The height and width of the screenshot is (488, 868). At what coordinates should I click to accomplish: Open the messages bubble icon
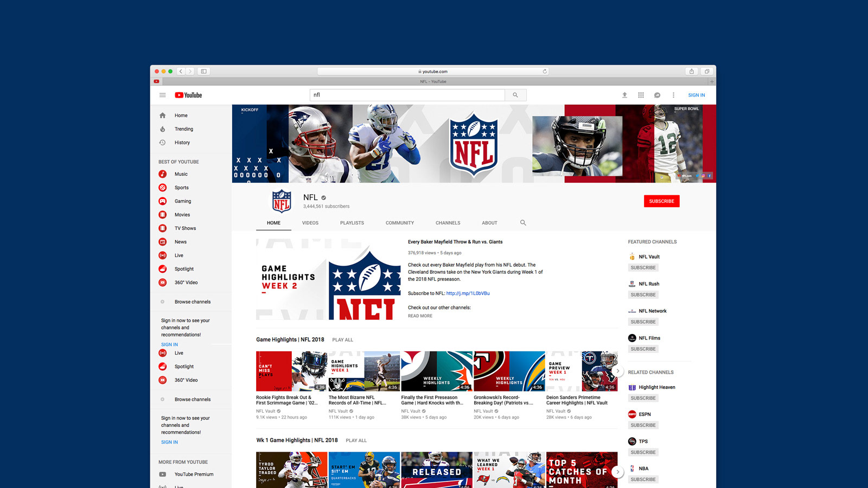click(657, 95)
